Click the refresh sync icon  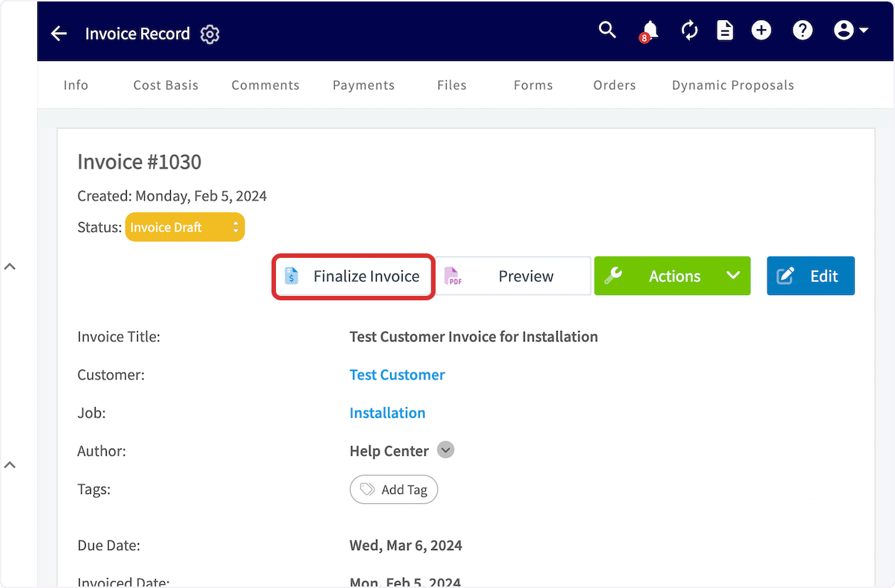coord(690,31)
